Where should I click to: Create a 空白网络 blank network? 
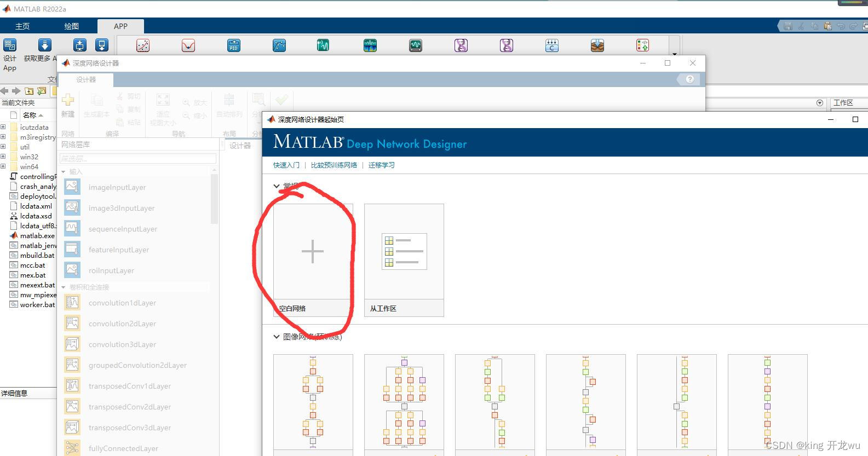tap(313, 260)
